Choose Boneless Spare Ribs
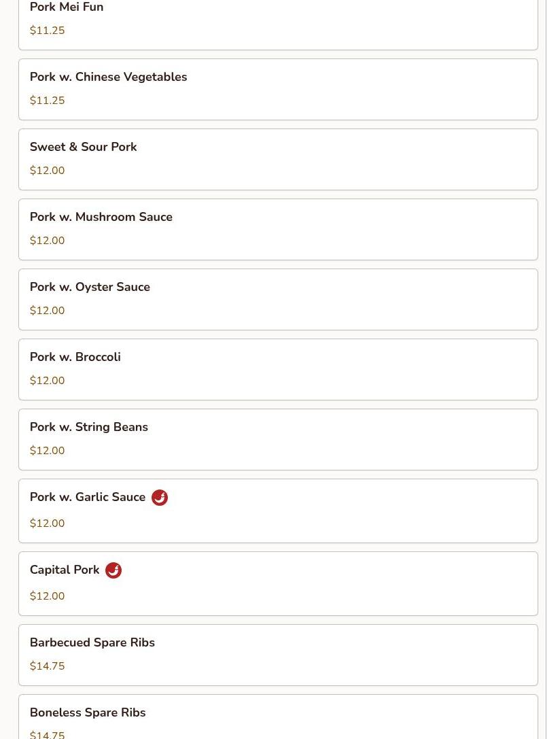 [x=278, y=717]
